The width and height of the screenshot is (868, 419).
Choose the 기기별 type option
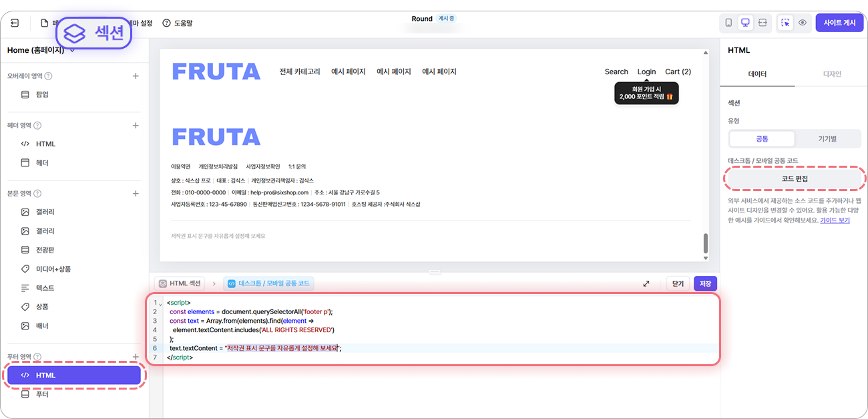click(827, 139)
